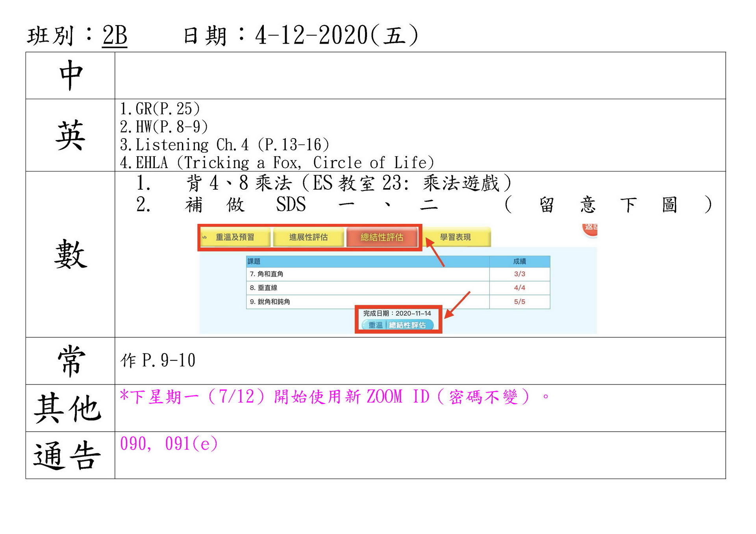Select the 7. 角和直角 topic row
This screenshot has width=756, height=534.
[x=267, y=274]
